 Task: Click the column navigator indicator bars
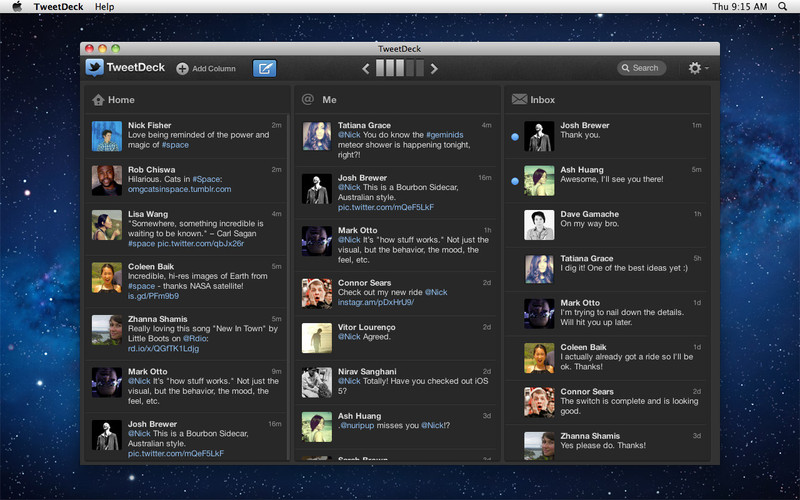click(x=400, y=68)
